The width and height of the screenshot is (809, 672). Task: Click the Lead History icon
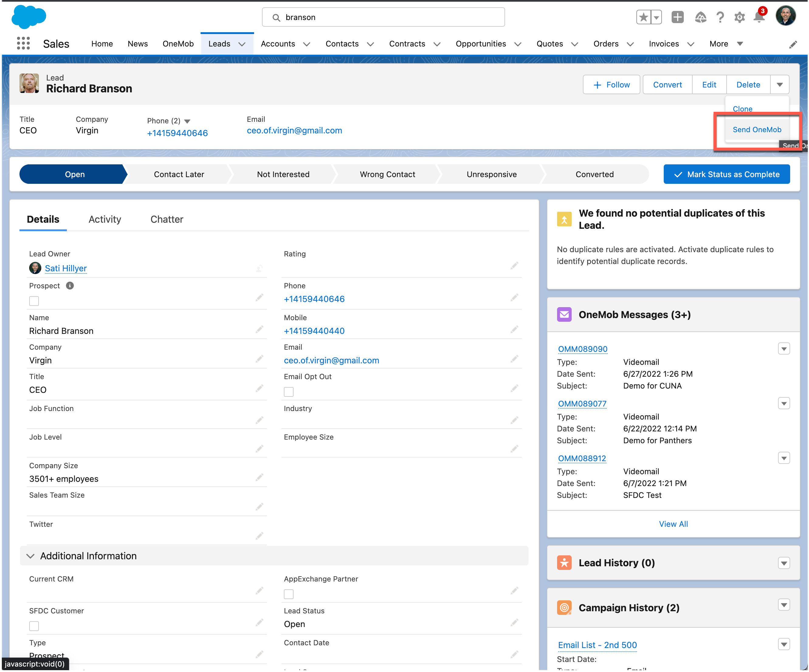564,563
